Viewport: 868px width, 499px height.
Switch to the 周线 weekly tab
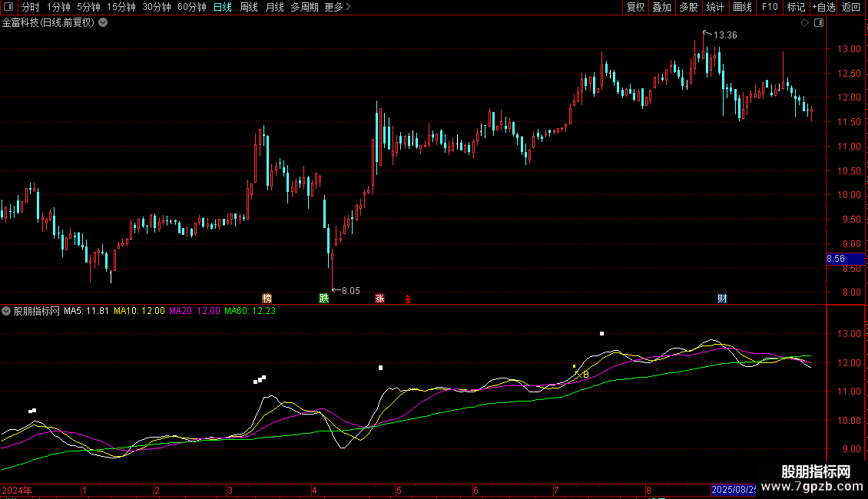pos(249,7)
